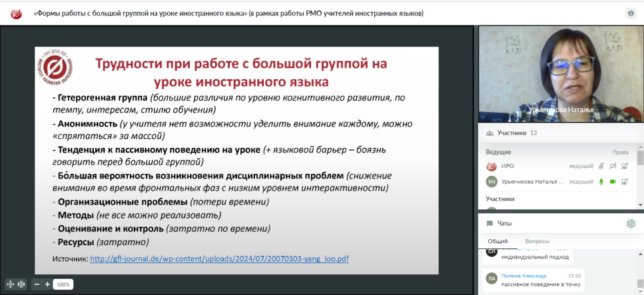Click the Участники people icon
The image size is (644, 295).
pyautogui.click(x=490, y=133)
